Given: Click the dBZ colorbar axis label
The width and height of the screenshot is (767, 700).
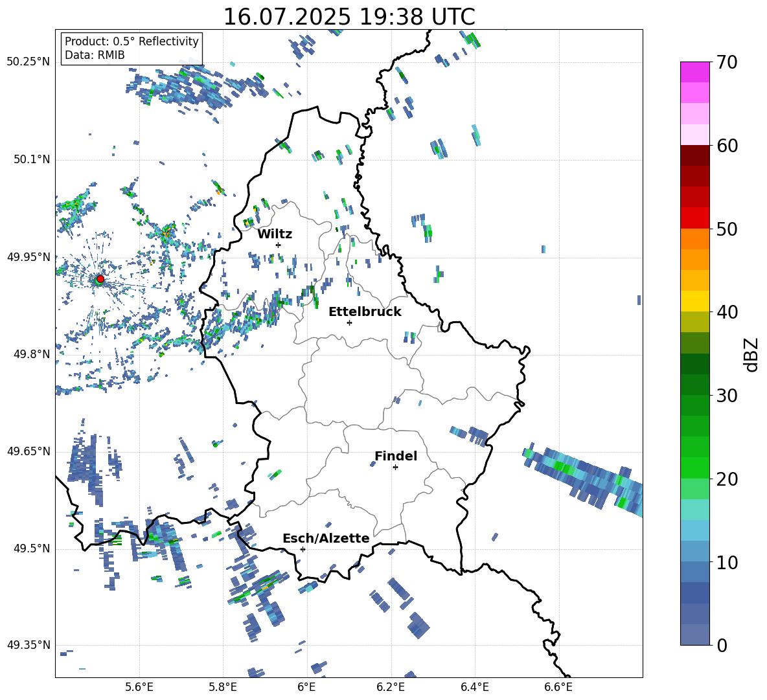Looking at the screenshot, I should click(x=752, y=354).
